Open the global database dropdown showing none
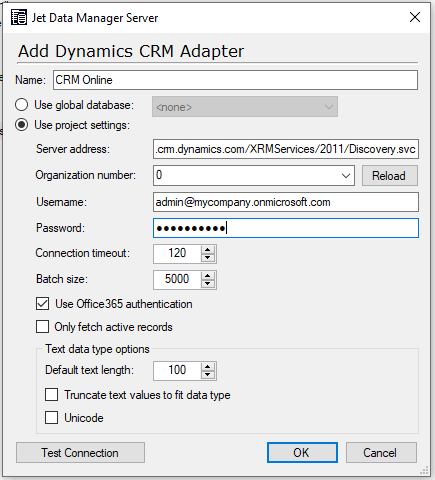This screenshot has width=435, height=480. coord(245,107)
